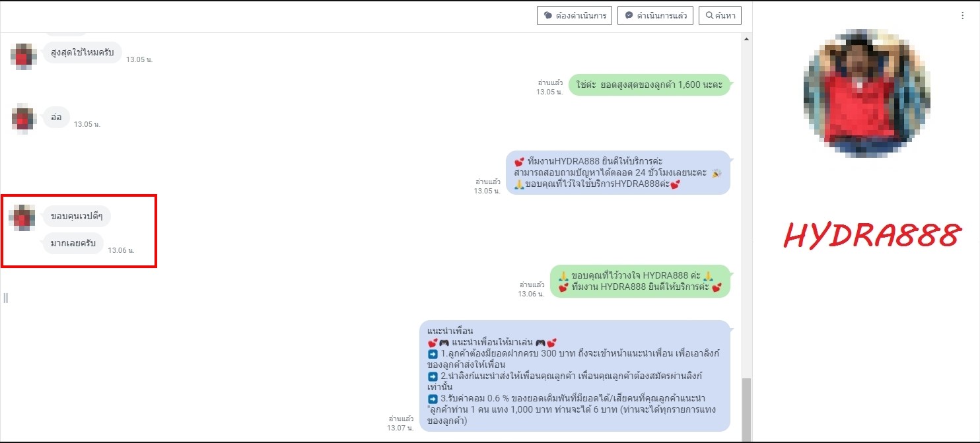
Task: Click avatar next to 'อ่อ' message
Action: pos(23,119)
